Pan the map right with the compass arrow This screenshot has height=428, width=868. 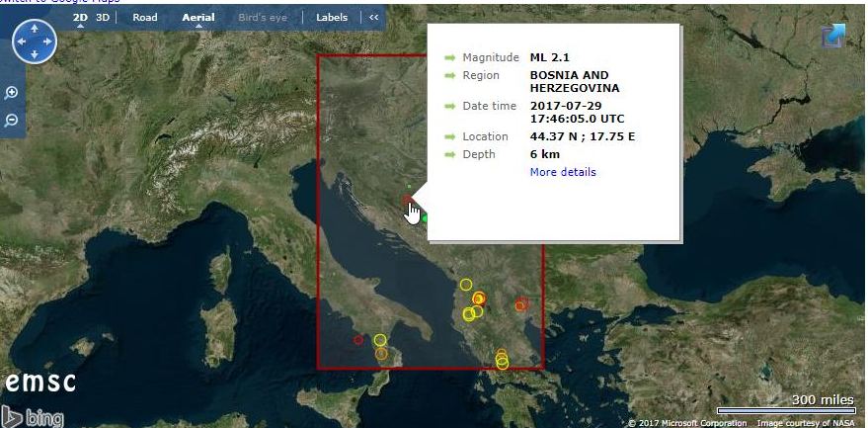(48, 42)
